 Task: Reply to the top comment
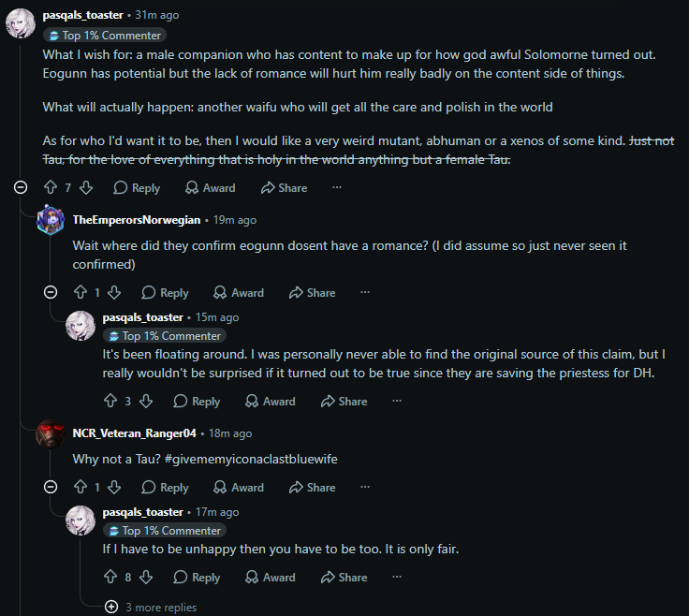click(x=137, y=187)
